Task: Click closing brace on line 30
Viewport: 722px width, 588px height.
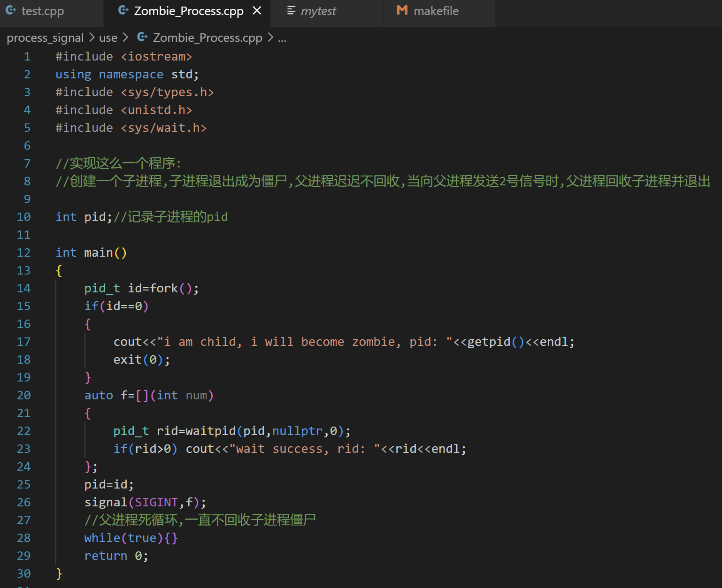Action: 59,574
